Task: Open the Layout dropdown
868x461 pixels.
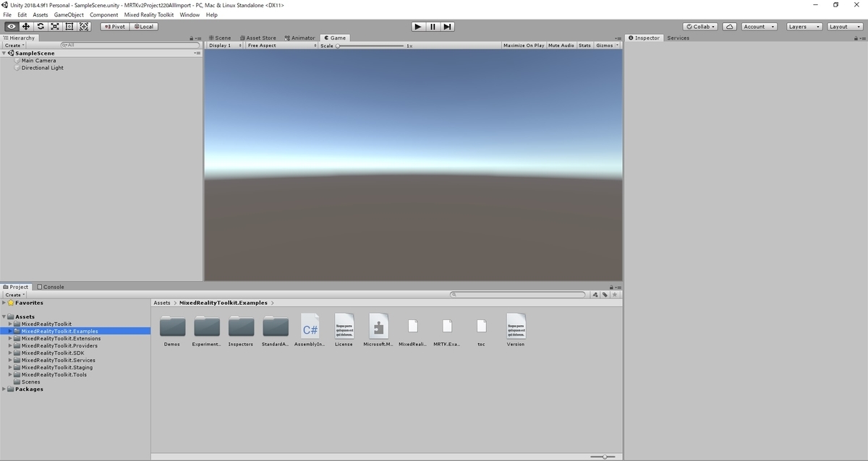Action: (844, 27)
